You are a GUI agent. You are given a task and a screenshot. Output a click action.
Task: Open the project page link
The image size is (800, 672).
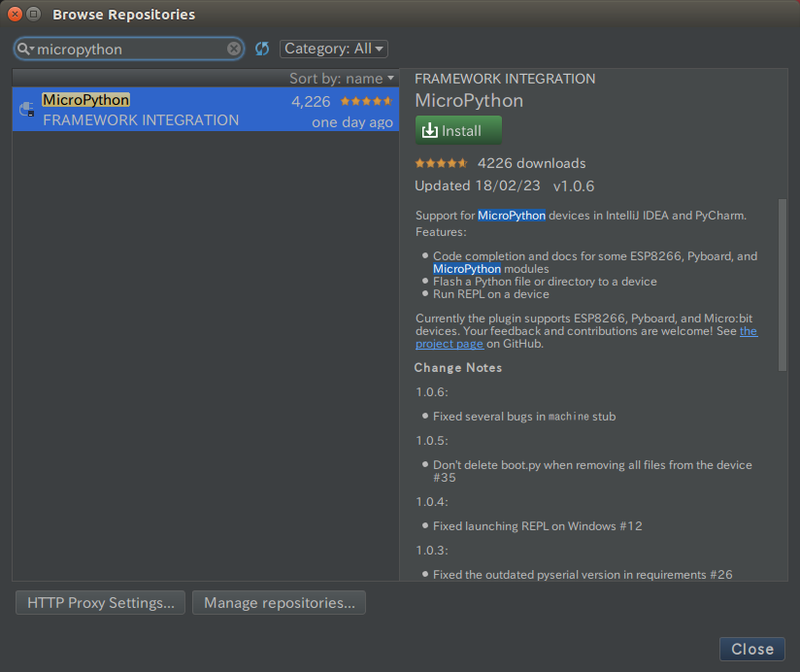(585, 337)
